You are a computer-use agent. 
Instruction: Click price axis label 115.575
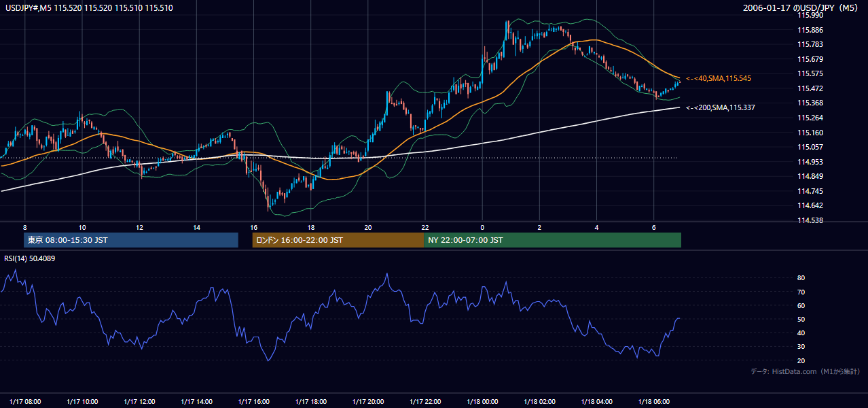coord(810,73)
